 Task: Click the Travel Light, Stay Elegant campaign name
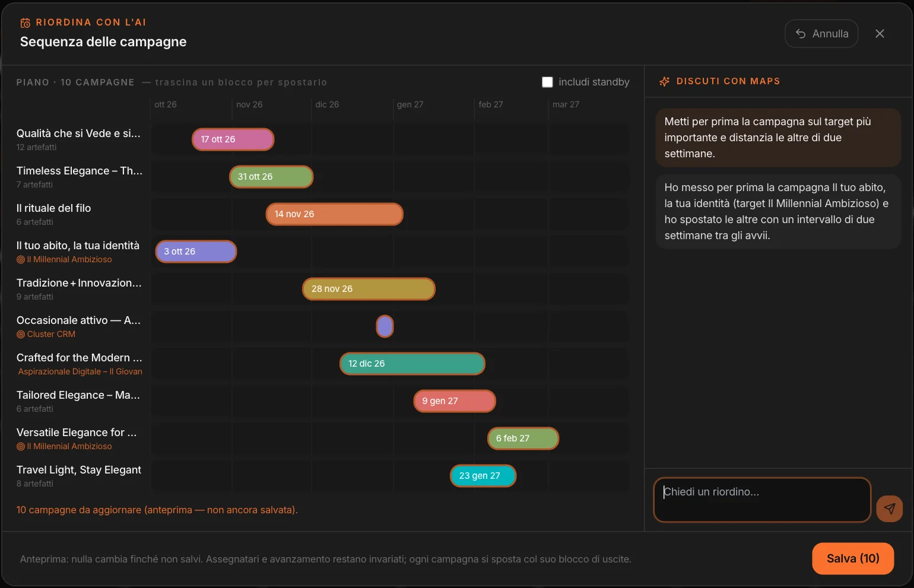click(x=79, y=470)
